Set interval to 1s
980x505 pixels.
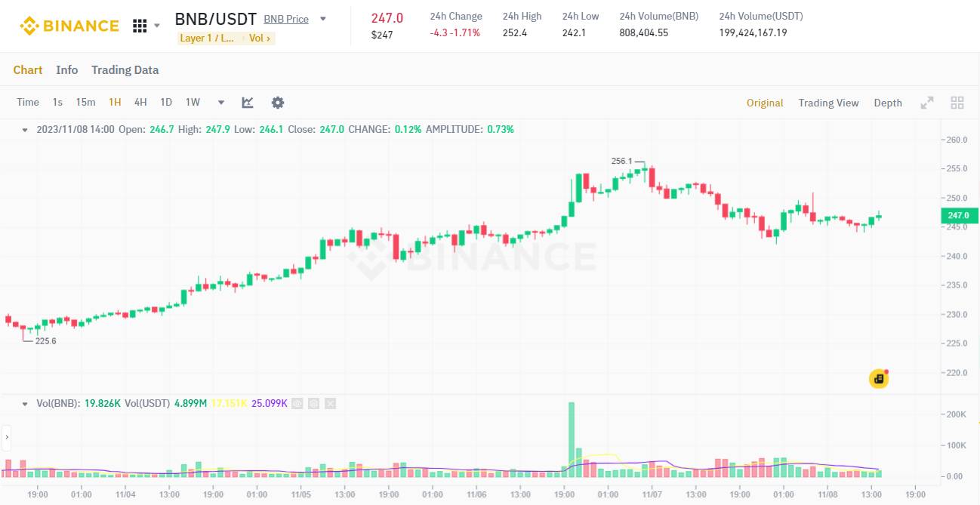pyautogui.click(x=57, y=103)
